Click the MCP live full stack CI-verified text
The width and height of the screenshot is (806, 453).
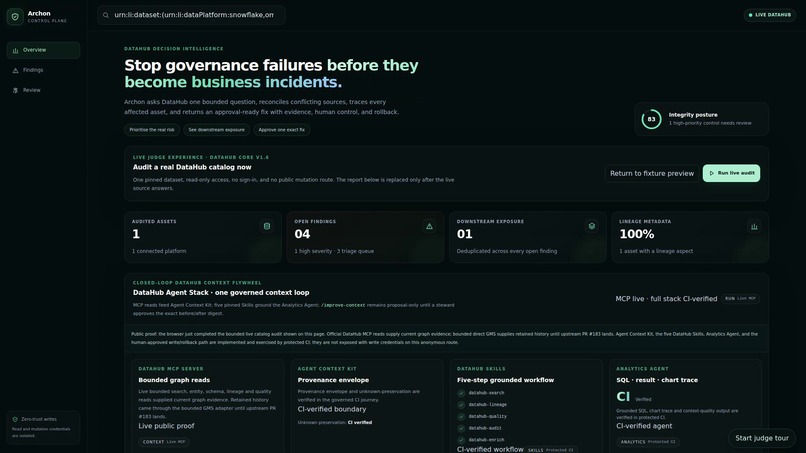pyautogui.click(x=666, y=299)
